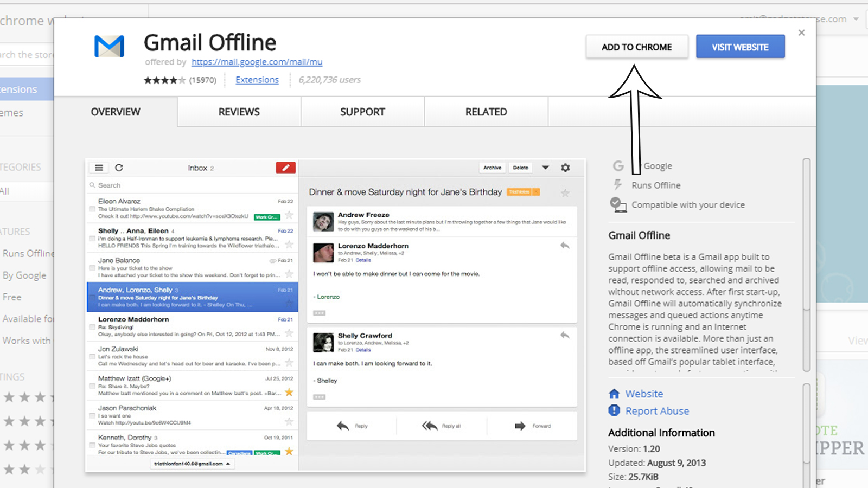868x488 pixels.
Task: Click the Work Cr... label on Eileen's email
Action: pyautogui.click(x=266, y=217)
